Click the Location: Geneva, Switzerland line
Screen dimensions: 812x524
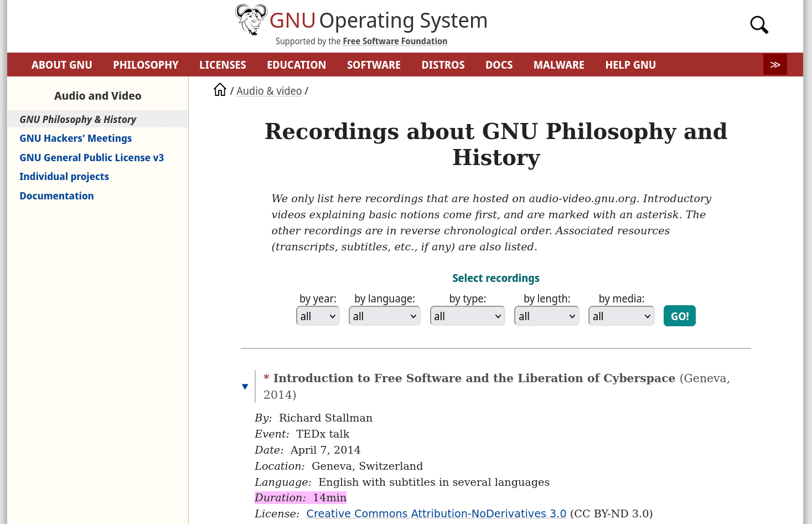click(x=339, y=466)
